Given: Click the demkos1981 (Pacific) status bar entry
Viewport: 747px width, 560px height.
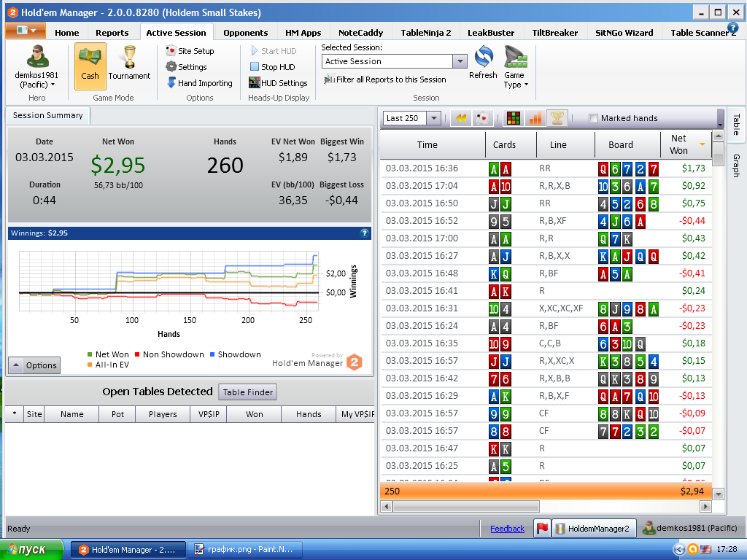Looking at the screenshot, I should [x=690, y=528].
